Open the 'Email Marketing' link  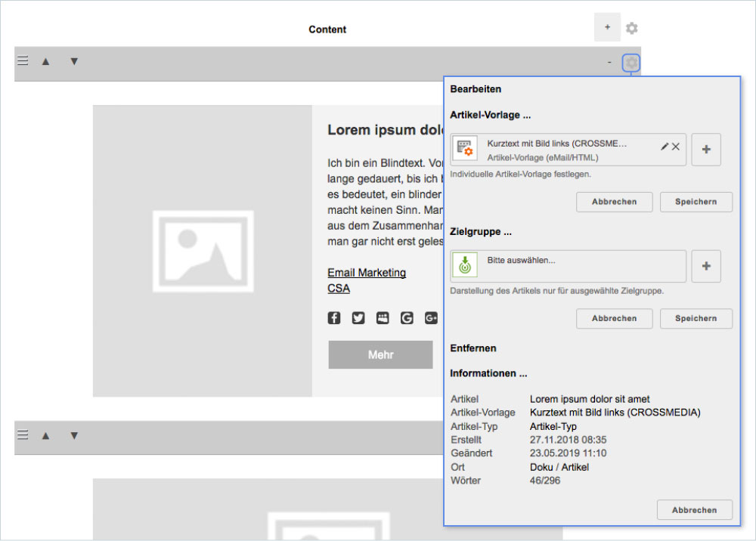click(367, 273)
